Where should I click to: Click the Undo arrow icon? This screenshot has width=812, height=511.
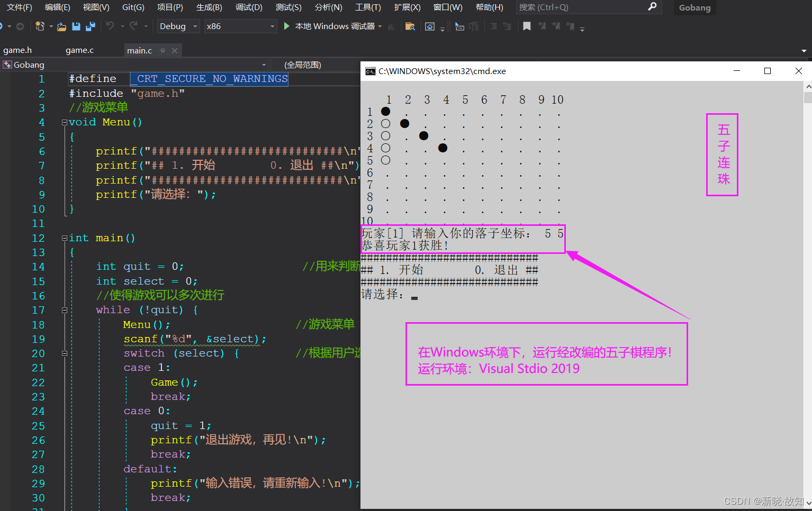click(x=110, y=26)
